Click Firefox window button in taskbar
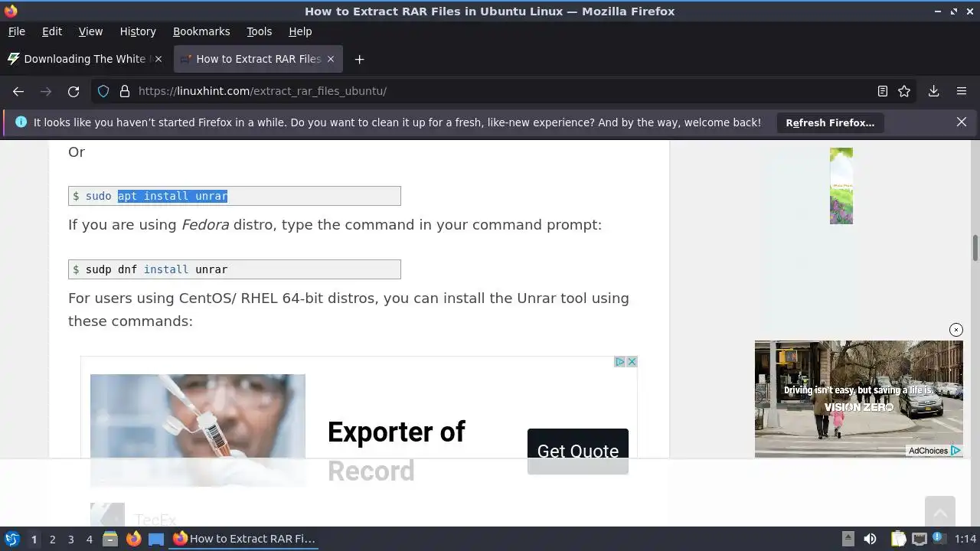 tap(244, 539)
